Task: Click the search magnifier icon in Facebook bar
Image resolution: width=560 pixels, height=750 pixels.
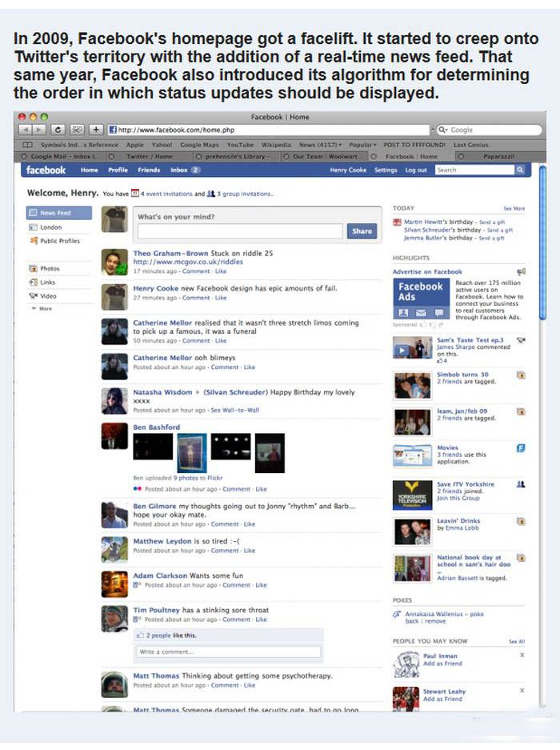Action: [519, 170]
